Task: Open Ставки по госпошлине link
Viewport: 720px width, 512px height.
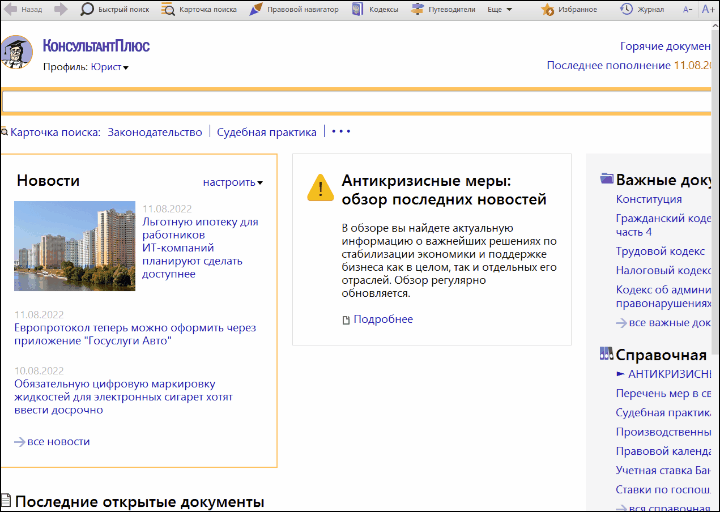Action: click(663, 489)
